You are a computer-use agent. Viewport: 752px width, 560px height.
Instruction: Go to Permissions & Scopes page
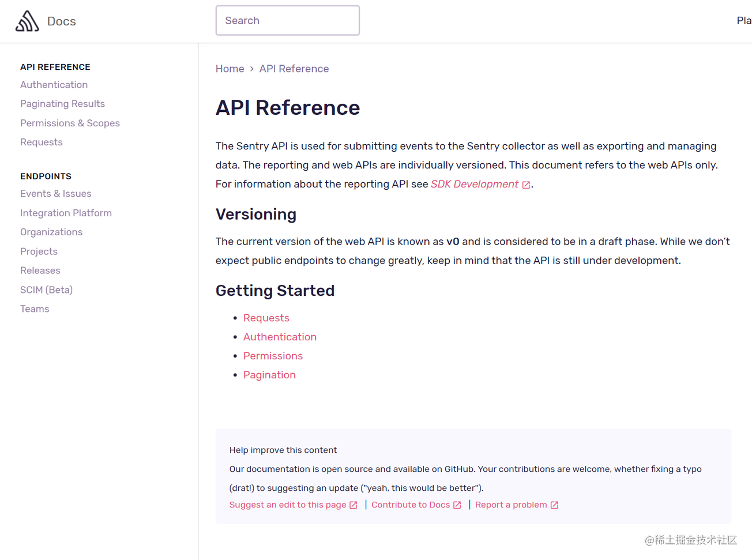(x=70, y=123)
